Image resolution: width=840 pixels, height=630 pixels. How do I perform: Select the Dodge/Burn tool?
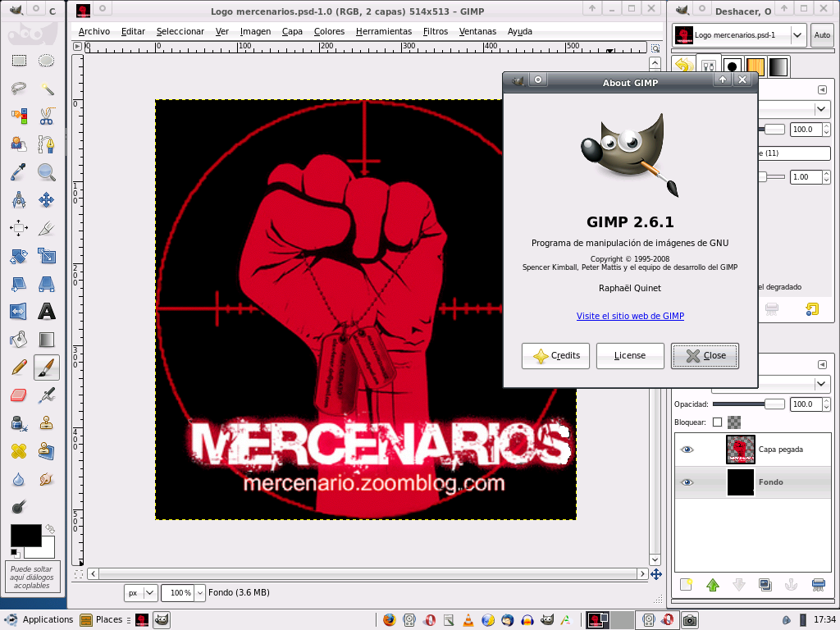(x=19, y=507)
